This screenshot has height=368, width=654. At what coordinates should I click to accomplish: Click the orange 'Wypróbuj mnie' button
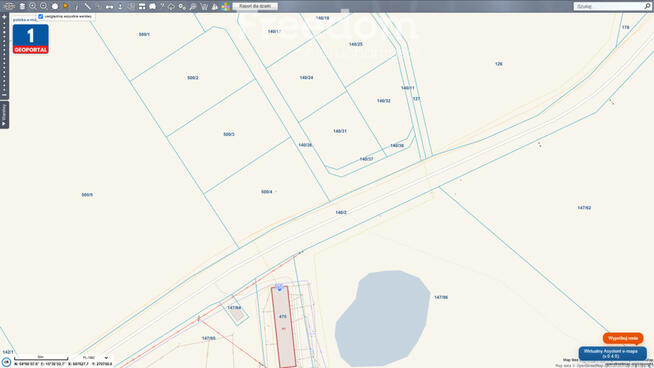point(623,338)
